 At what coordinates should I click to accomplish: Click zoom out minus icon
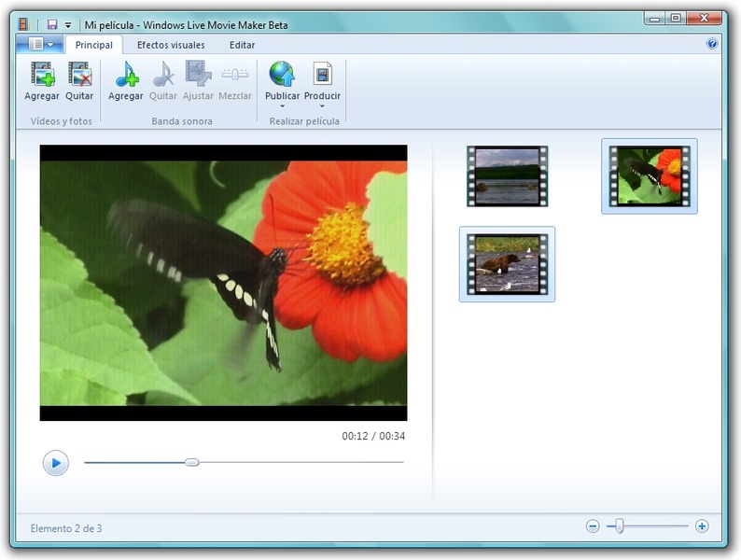click(593, 526)
